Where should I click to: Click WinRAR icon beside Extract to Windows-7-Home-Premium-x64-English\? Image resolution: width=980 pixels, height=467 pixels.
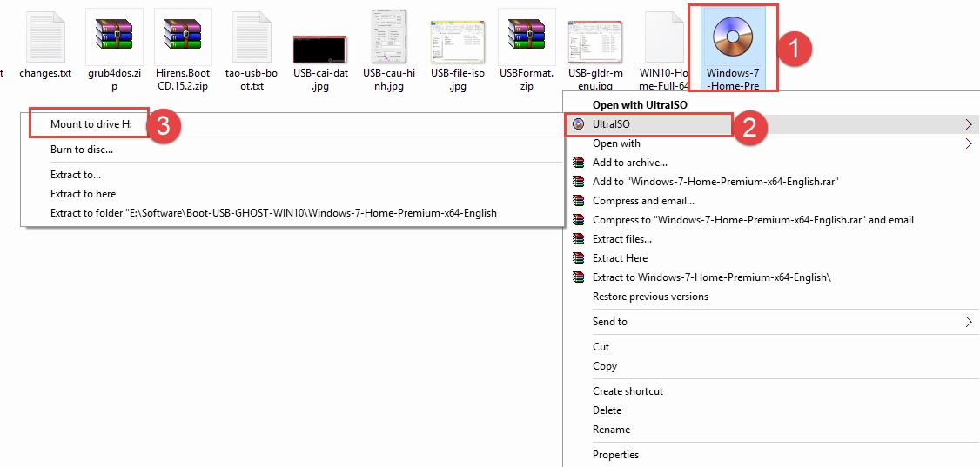coord(578,277)
